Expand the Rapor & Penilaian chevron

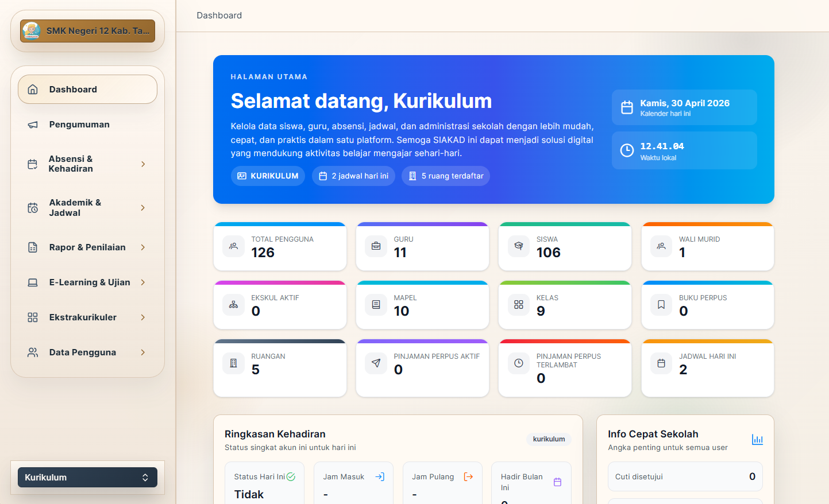point(142,247)
